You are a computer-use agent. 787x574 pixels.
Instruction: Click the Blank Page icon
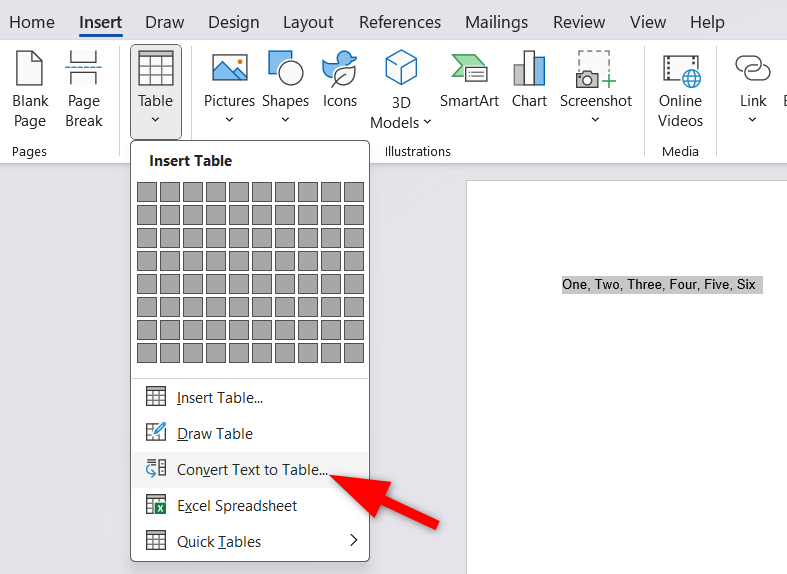30,68
